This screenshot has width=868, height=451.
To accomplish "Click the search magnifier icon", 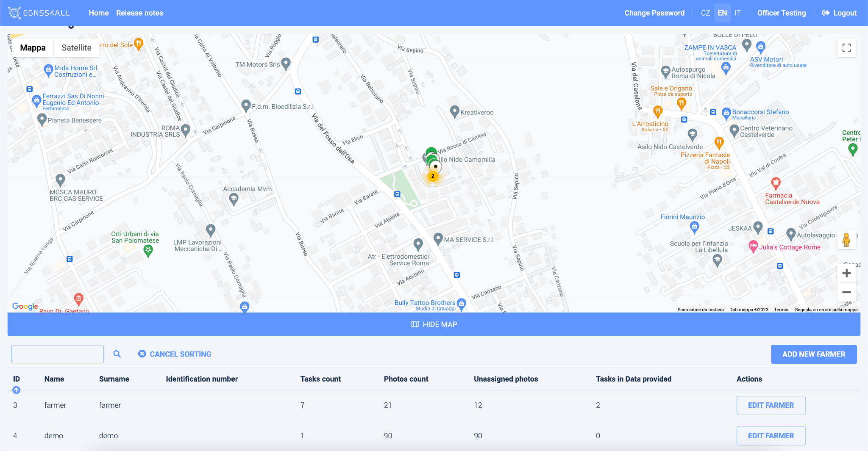I will click(117, 354).
